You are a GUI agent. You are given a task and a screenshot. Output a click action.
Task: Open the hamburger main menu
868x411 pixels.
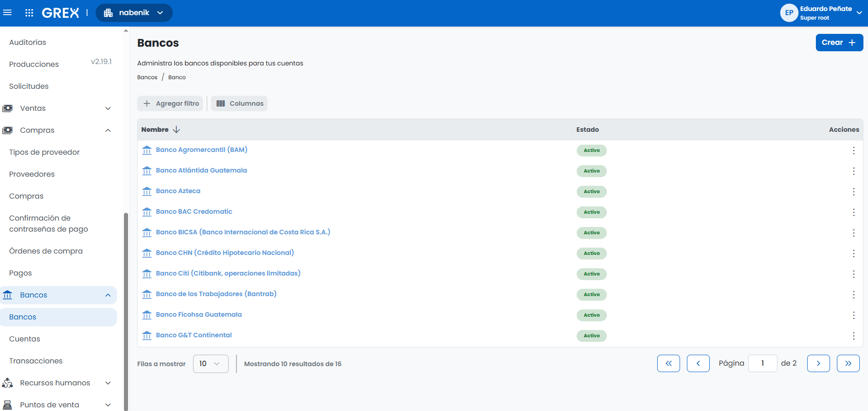pyautogui.click(x=7, y=13)
